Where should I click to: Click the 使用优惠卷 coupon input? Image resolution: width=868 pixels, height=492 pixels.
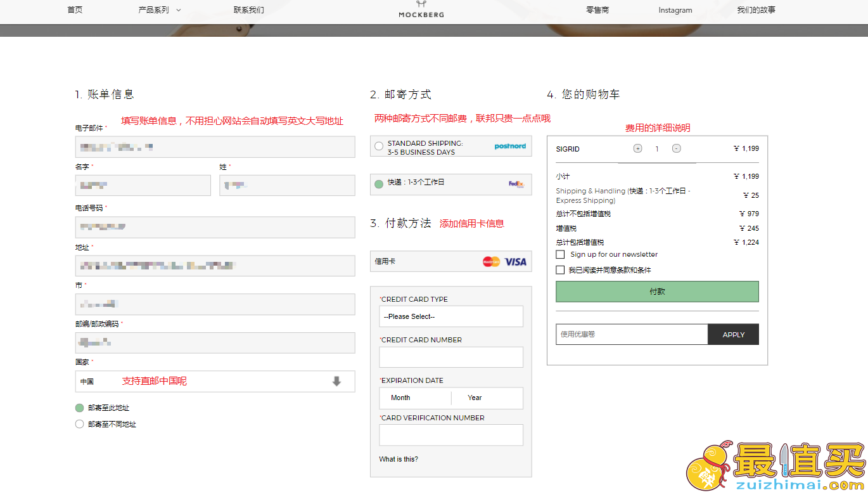tap(632, 334)
